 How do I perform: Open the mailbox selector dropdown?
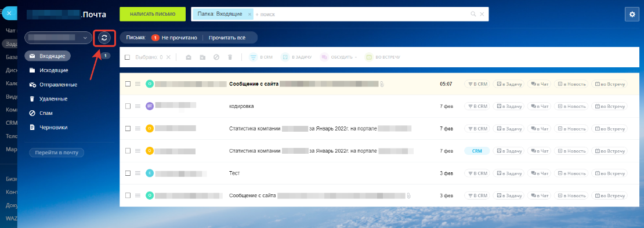(58, 38)
